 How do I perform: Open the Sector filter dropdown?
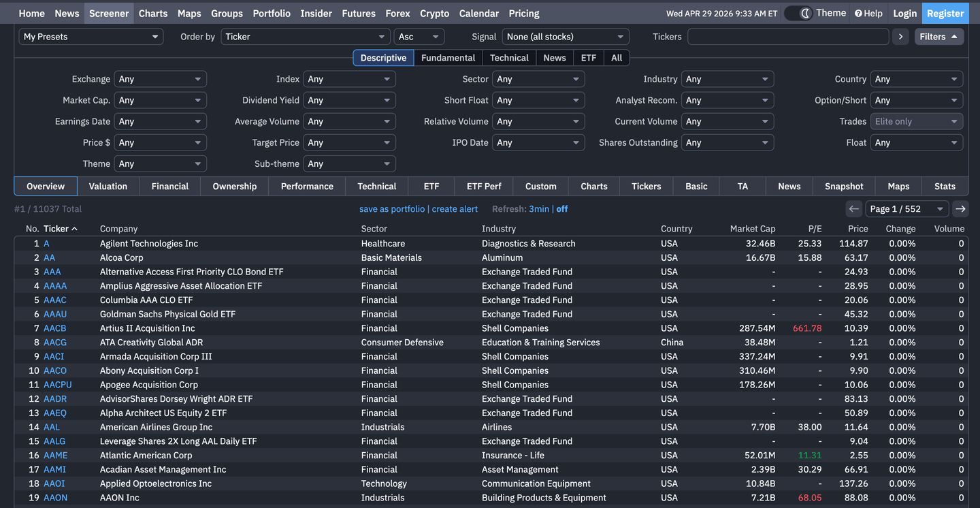pos(538,79)
